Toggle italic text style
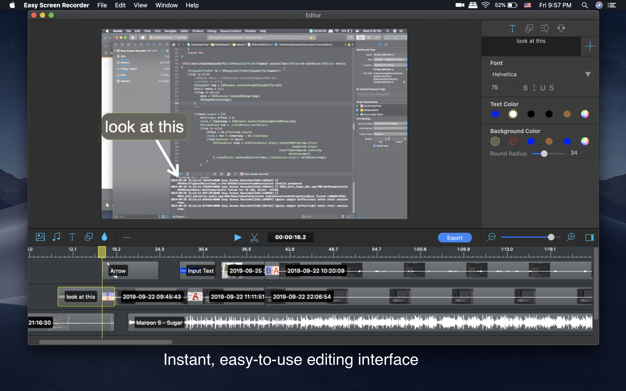626x391 pixels. coord(534,88)
